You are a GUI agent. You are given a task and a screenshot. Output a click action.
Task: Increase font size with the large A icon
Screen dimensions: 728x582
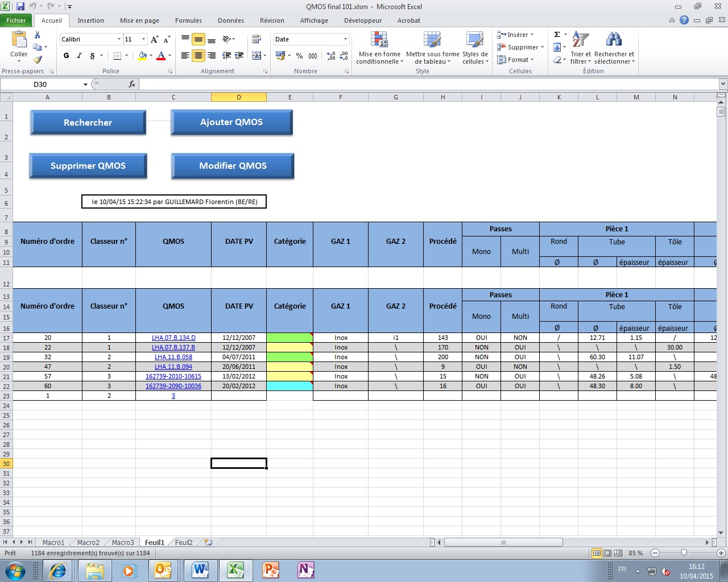point(155,39)
